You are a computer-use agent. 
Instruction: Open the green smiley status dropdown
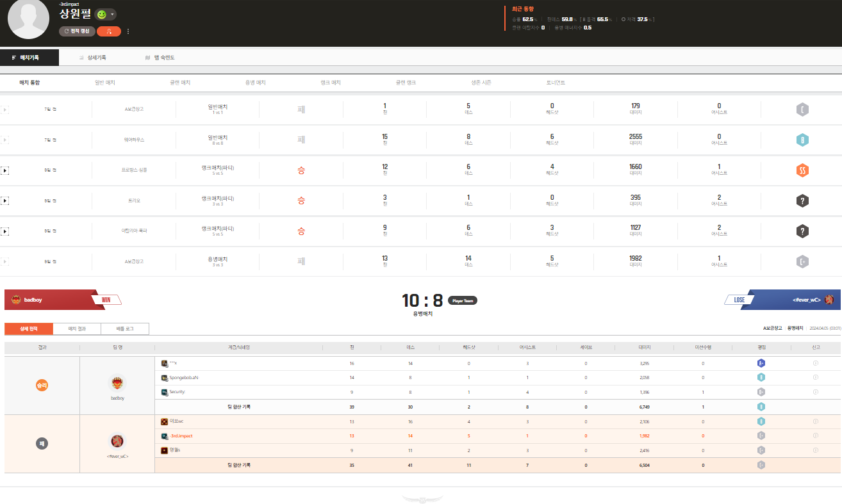105,15
